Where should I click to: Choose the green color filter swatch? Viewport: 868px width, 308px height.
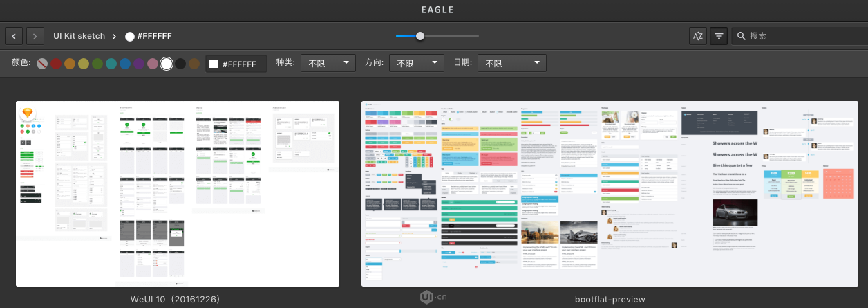click(x=97, y=64)
